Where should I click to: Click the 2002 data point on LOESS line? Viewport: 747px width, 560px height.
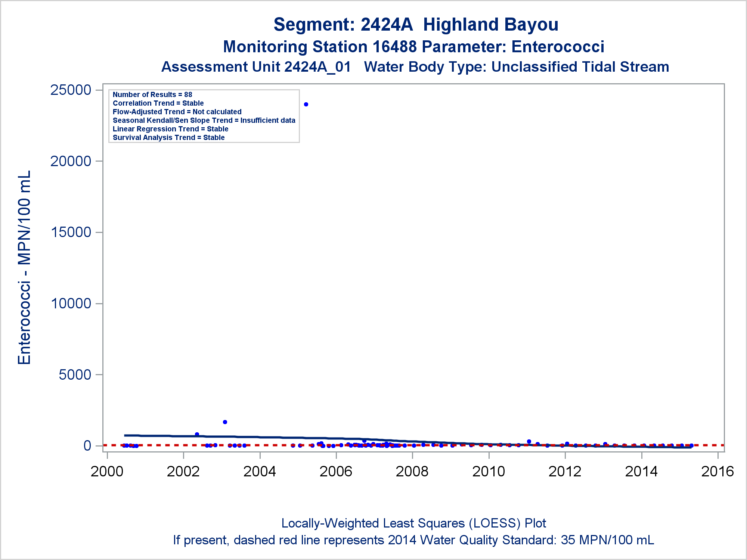pos(197,434)
